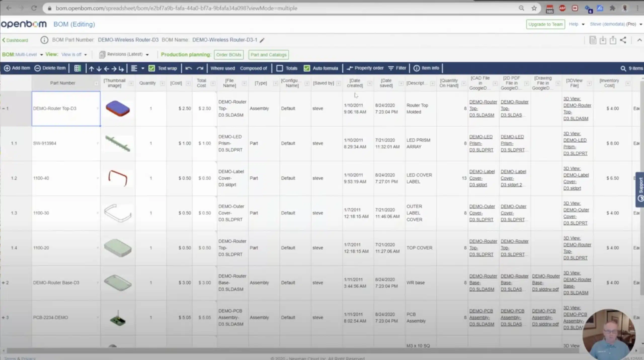
Task: Open the grid layout icon in toolbar
Action: pyautogui.click(x=77, y=68)
